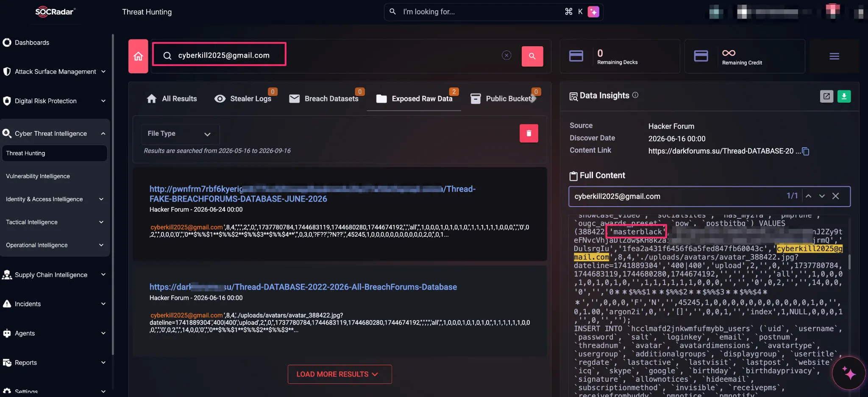
Task: Run search with the pink magnifier button
Action: point(532,56)
